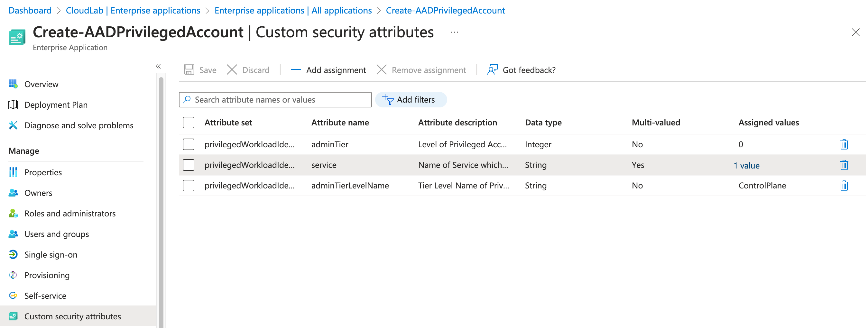Open Owners in the sidebar
The height and width of the screenshot is (328, 868).
point(38,193)
